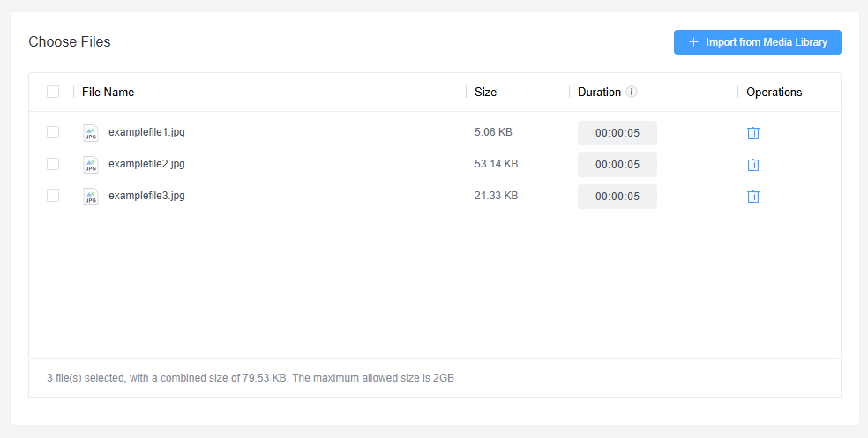Click the examplefile3.jpg file name text

pos(146,196)
